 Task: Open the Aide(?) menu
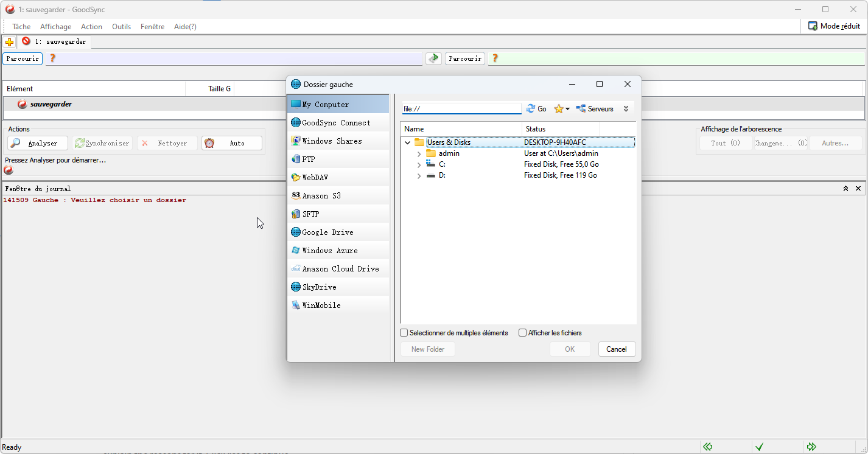(x=185, y=27)
